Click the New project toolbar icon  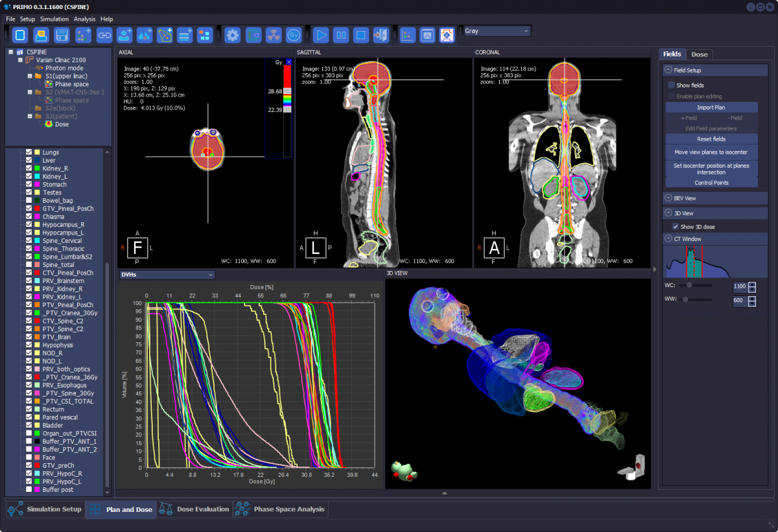coord(19,34)
